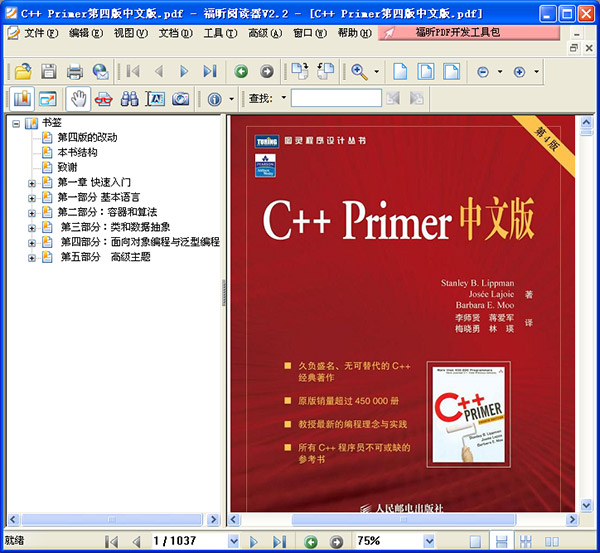Click gray next view arrow in top toolbar

[x=267, y=72]
